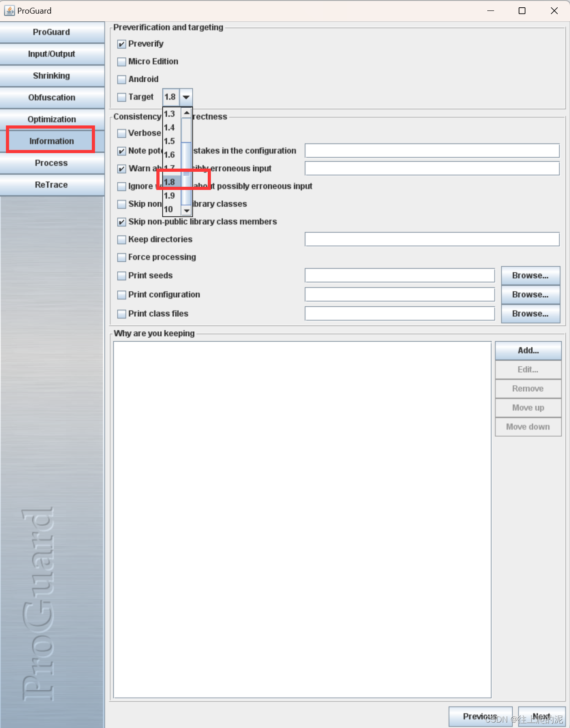Collapse the Target version dropdown arrow
Image resolution: width=570 pixels, height=728 pixels.
click(x=186, y=97)
